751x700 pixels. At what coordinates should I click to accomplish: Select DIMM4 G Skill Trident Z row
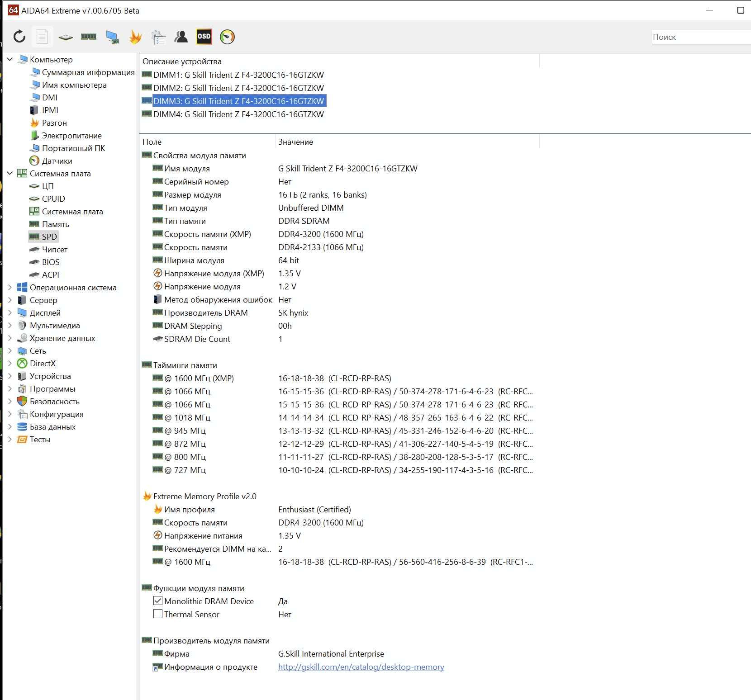pos(233,114)
